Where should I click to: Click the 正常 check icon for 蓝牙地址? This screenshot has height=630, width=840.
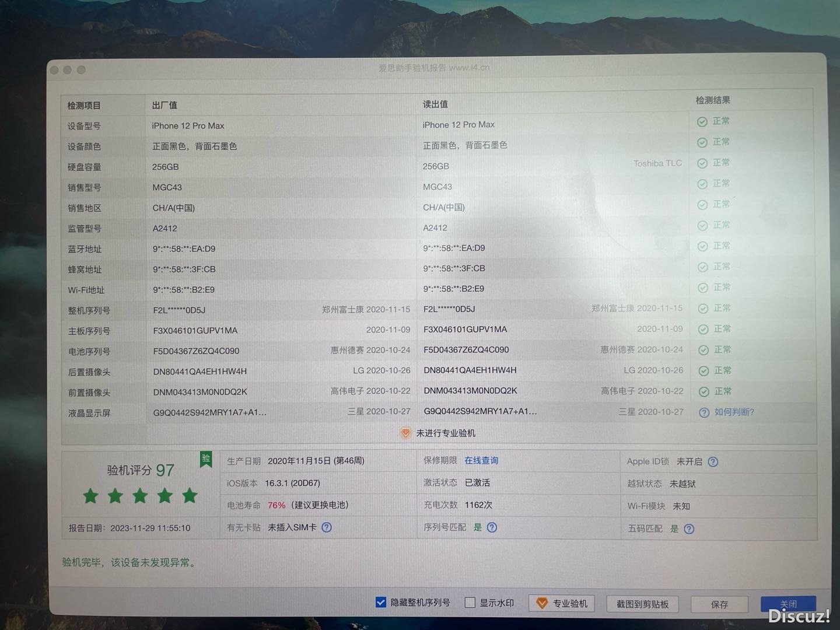click(702, 246)
